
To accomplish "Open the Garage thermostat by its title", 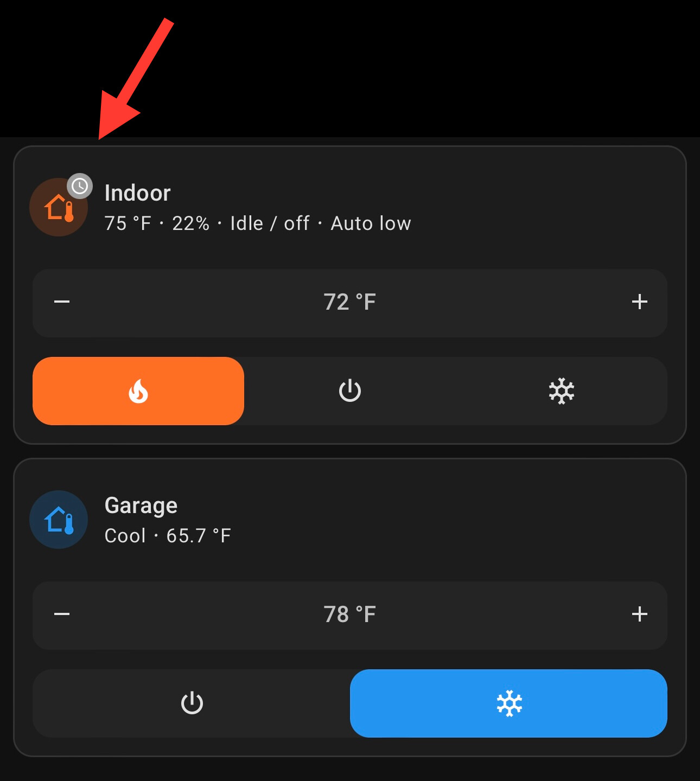I will 141,505.
